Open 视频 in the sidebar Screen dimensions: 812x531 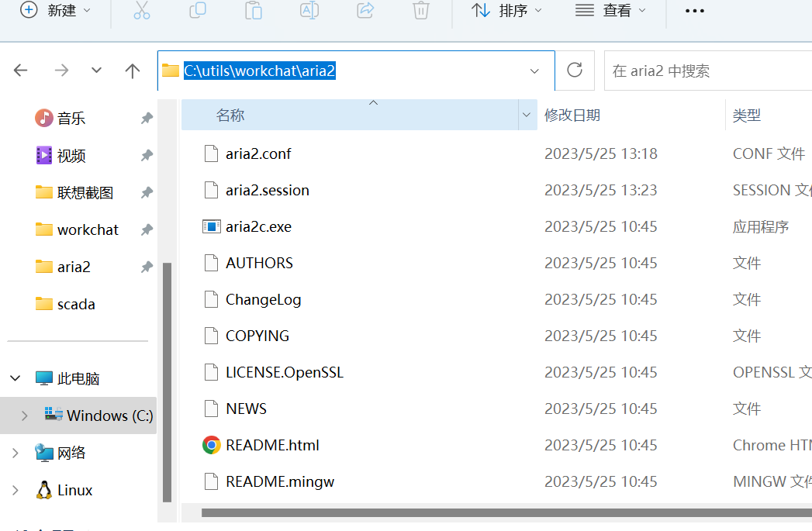[x=71, y=155]
